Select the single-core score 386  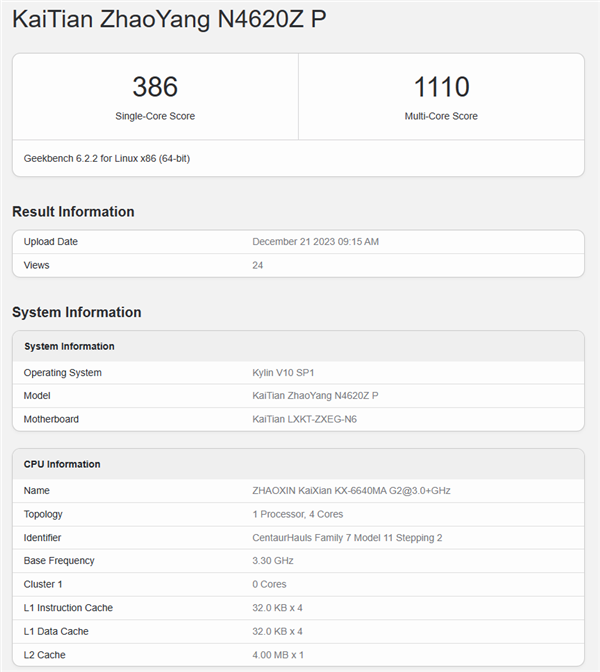pyautogui.click(x=155, y=88)
